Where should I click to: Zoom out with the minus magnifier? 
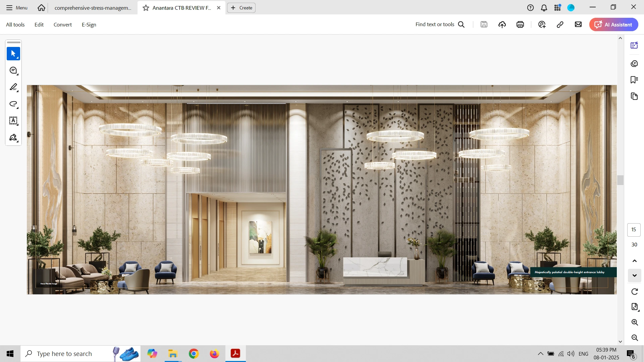(634, 338)
